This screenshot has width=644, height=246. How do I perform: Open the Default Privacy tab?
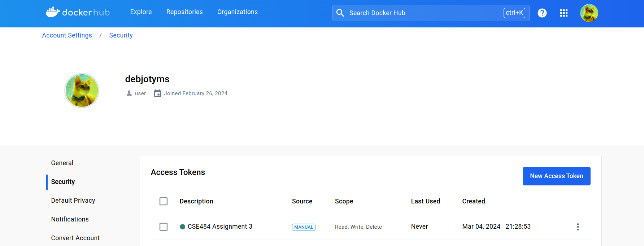(73, 201)
